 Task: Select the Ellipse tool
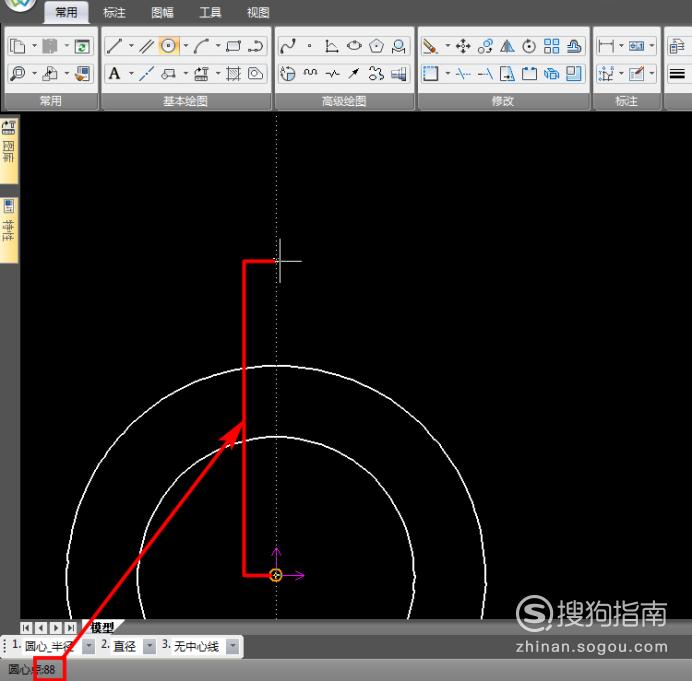coord(354,46)
